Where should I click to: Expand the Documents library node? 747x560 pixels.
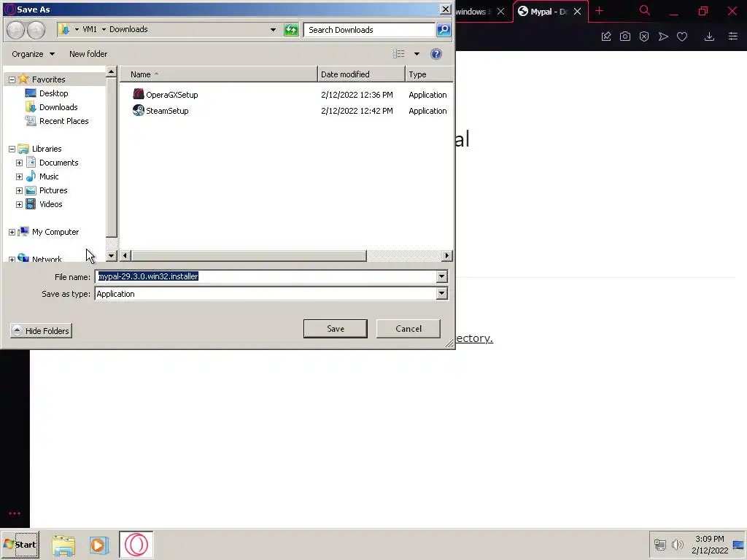(x=19, y=163)
